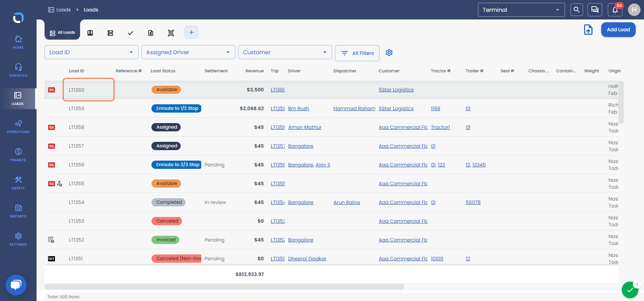Open the Dispatch sidebar section

click(x=18, y=70)
